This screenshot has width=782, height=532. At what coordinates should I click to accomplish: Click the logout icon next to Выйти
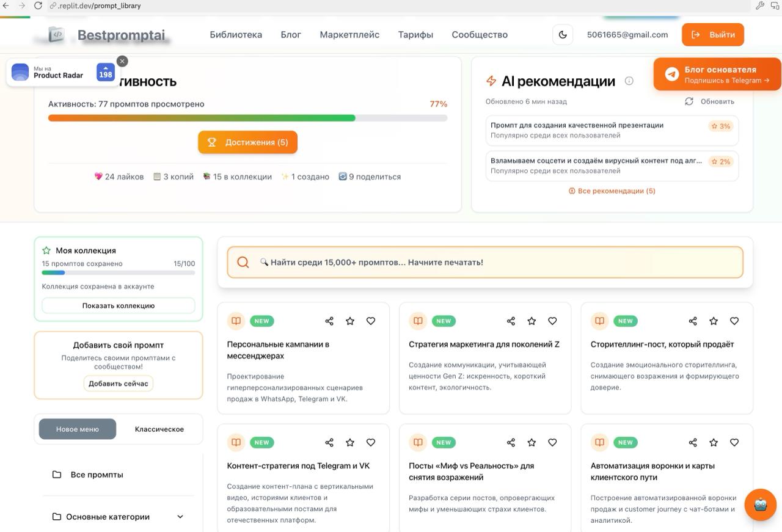(x=695, y=35)
